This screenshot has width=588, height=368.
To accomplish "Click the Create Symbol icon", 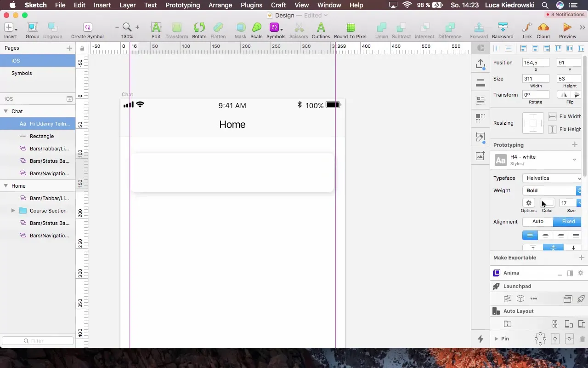I will [87, 28].
